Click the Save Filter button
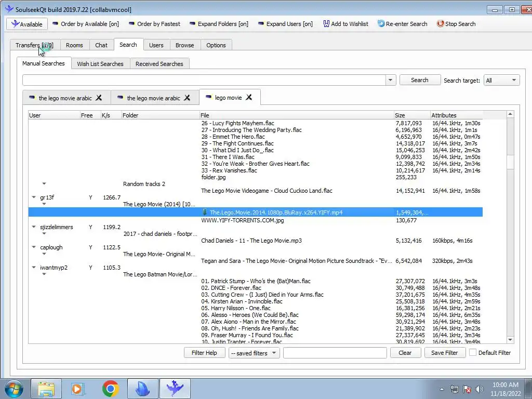 click(x=445, y=353)
